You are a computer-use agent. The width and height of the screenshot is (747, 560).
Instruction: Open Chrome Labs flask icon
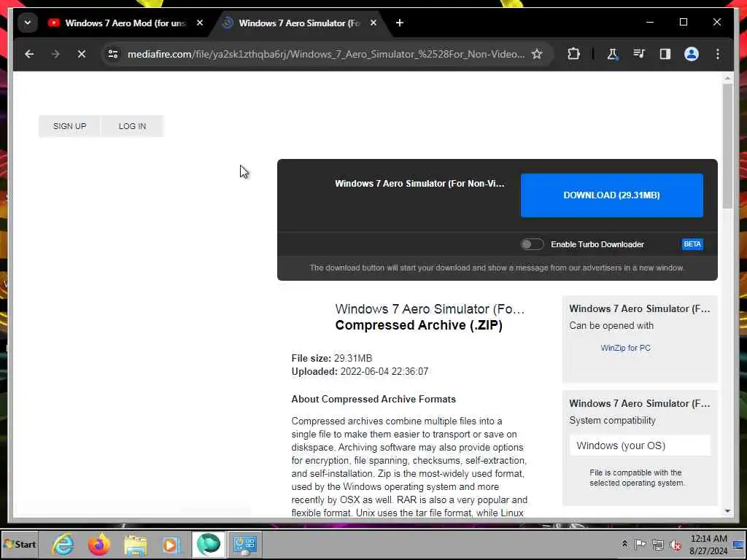click(x=612, y=54)
